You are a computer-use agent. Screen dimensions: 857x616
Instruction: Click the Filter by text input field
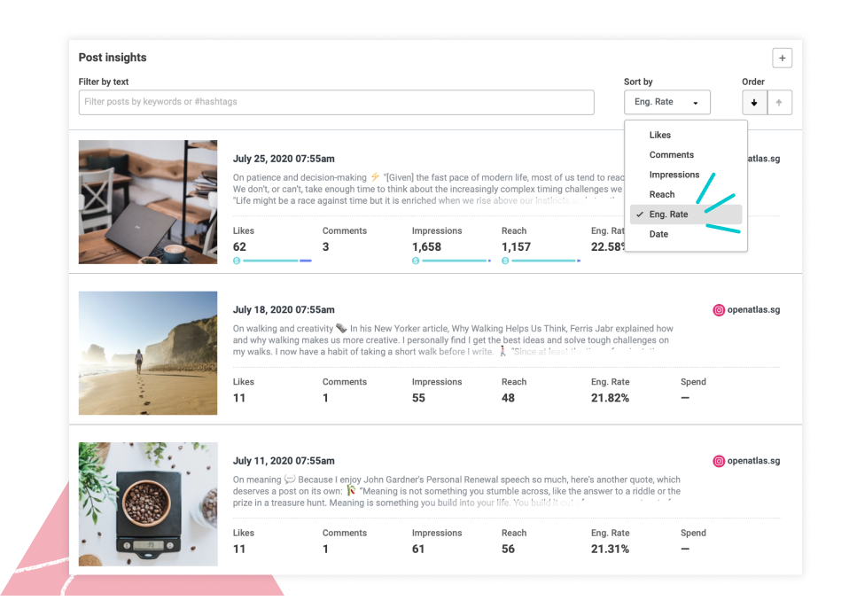(x=336, y=103)
